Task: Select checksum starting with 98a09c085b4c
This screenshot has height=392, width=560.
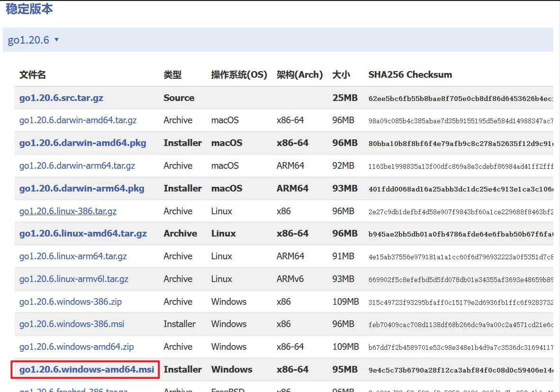Action: (461, 121)
